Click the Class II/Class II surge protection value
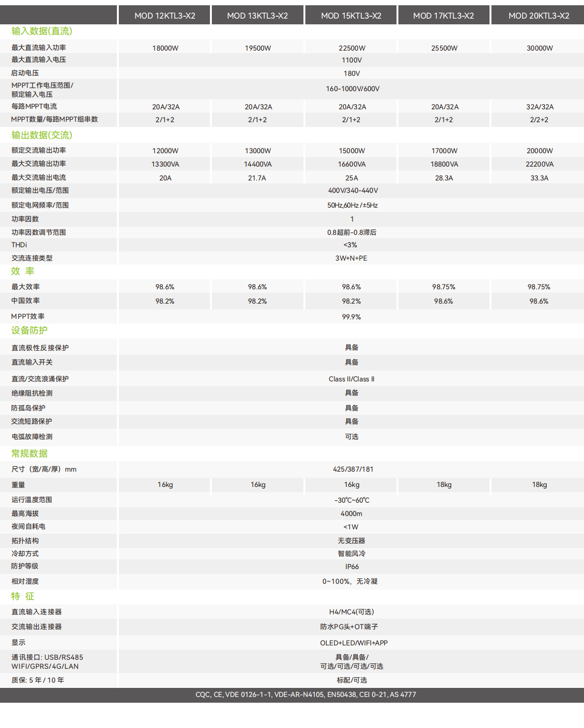This screenshot has height=728, width=584. tap(352, 379)
